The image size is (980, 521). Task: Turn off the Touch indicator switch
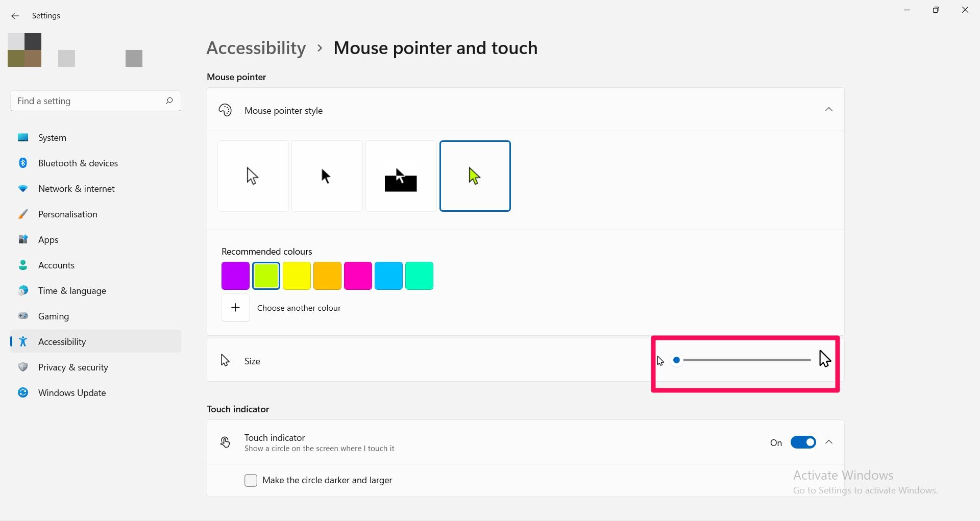tap(803, 442)
